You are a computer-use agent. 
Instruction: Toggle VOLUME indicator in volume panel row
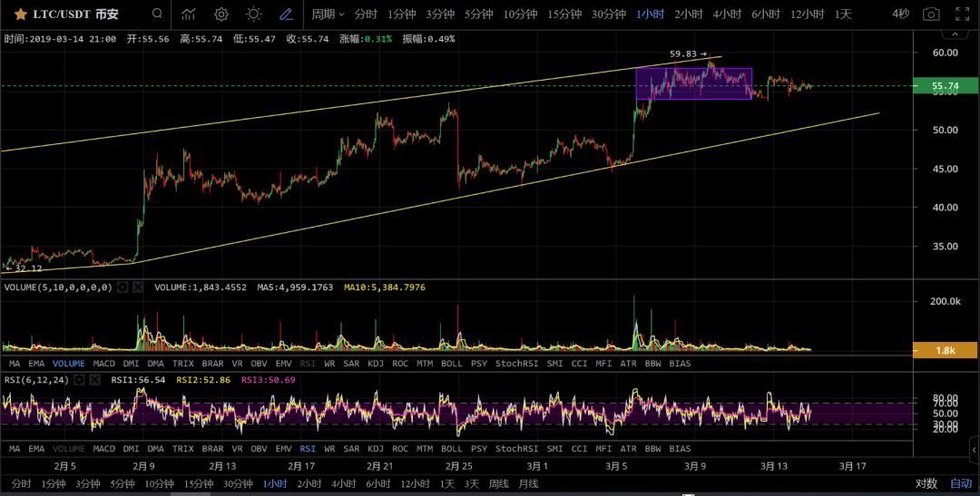[x=69, y=363]
